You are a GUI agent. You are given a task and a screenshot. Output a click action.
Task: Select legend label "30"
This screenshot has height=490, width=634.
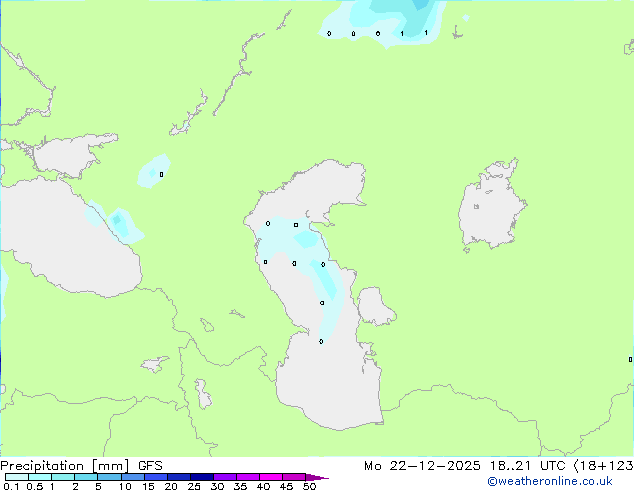click(x=217, y=486)
